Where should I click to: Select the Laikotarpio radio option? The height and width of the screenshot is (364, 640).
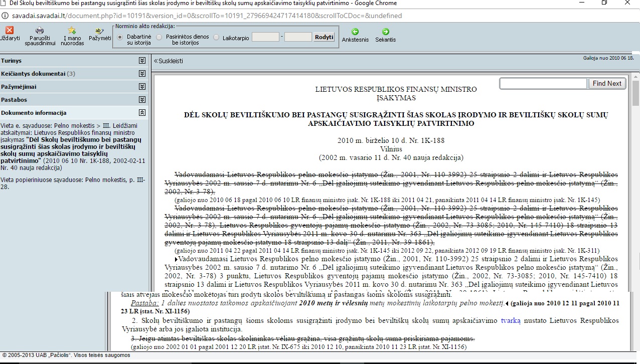(217, 37)
